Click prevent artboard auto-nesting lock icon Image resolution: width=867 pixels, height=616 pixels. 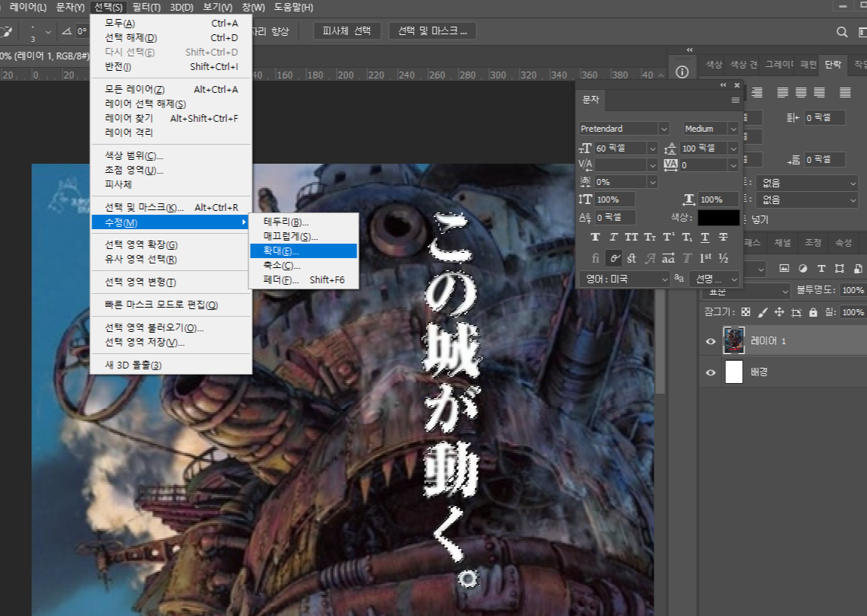tap(796, 312)
